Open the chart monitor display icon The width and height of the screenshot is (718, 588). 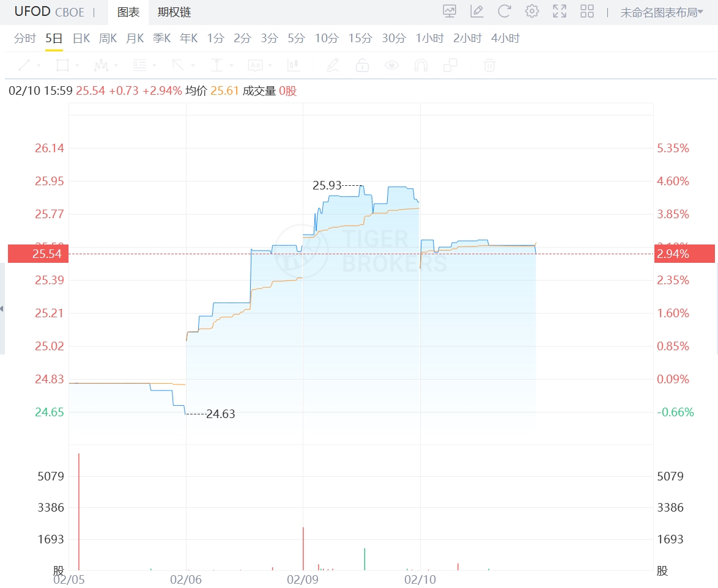[x=450, y=11]
